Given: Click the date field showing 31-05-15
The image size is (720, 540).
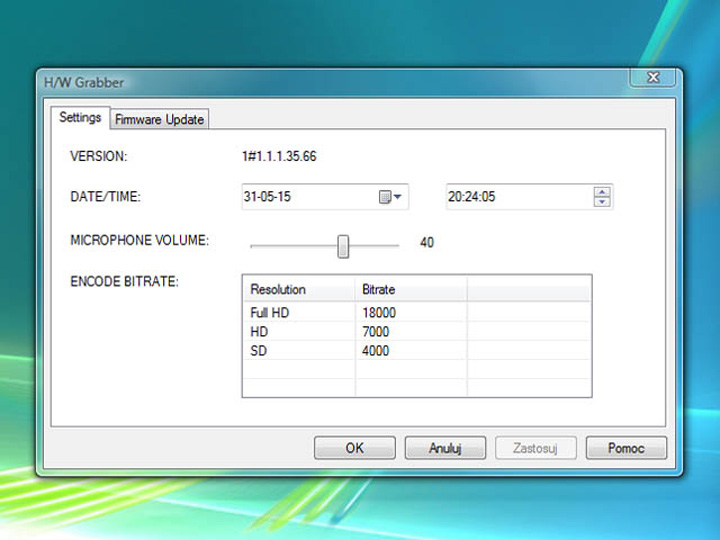Looking at the screenshot, I should pyautogui.click(x=325, y=197).
